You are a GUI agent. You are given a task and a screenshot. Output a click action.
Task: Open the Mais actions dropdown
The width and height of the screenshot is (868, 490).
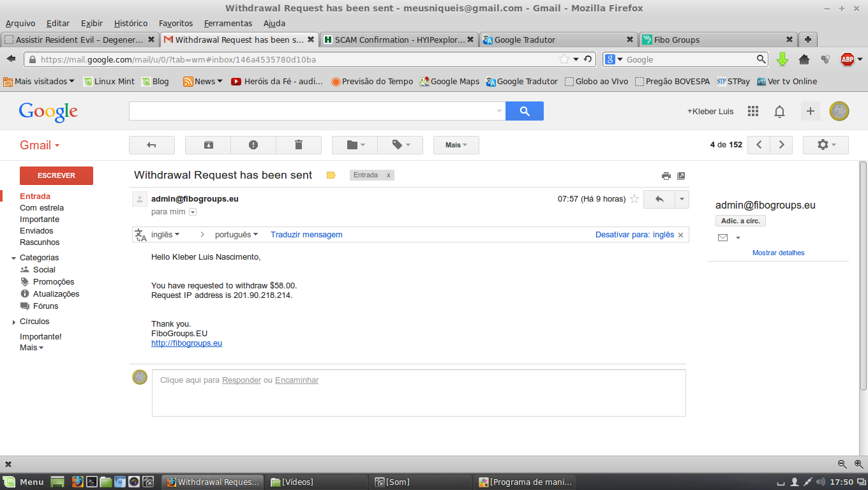456,145
